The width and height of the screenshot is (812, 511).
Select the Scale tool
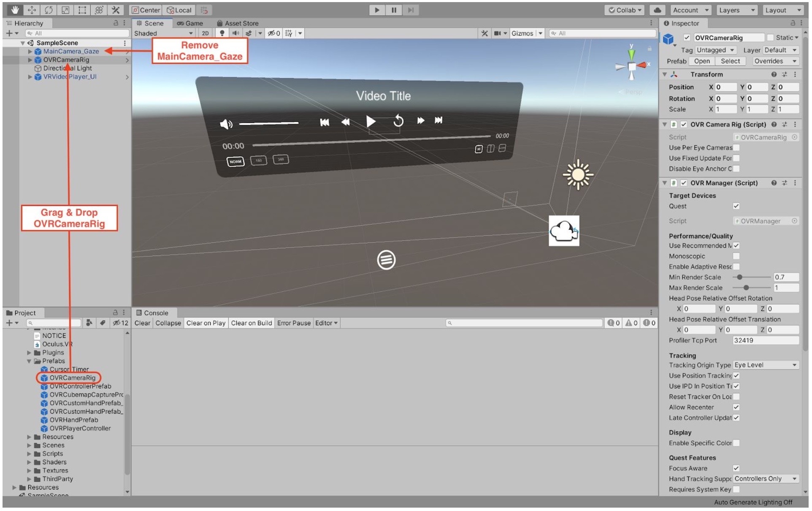(65, 10)
